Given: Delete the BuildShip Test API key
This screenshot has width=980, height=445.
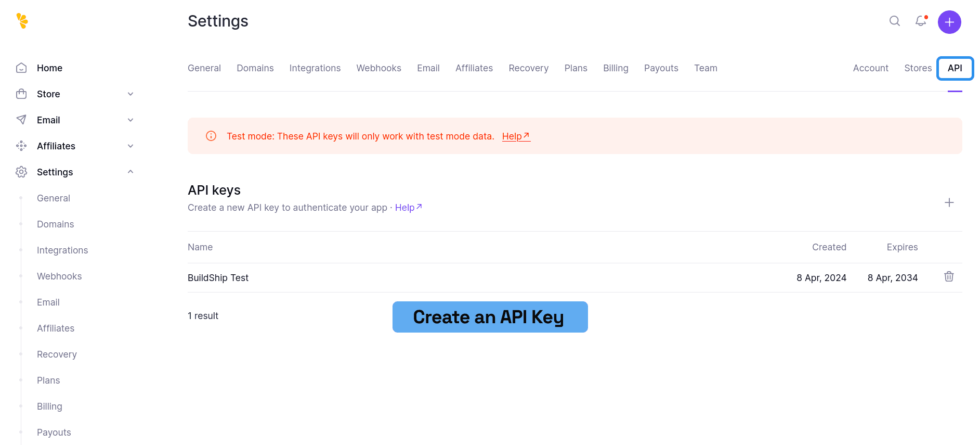Looking at the screenshot, I should (949, 277).
